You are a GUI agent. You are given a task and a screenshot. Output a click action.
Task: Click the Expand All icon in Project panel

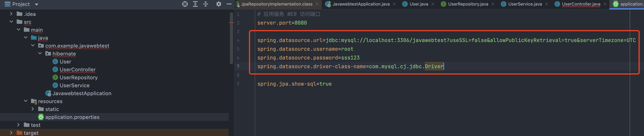[195, 4]
